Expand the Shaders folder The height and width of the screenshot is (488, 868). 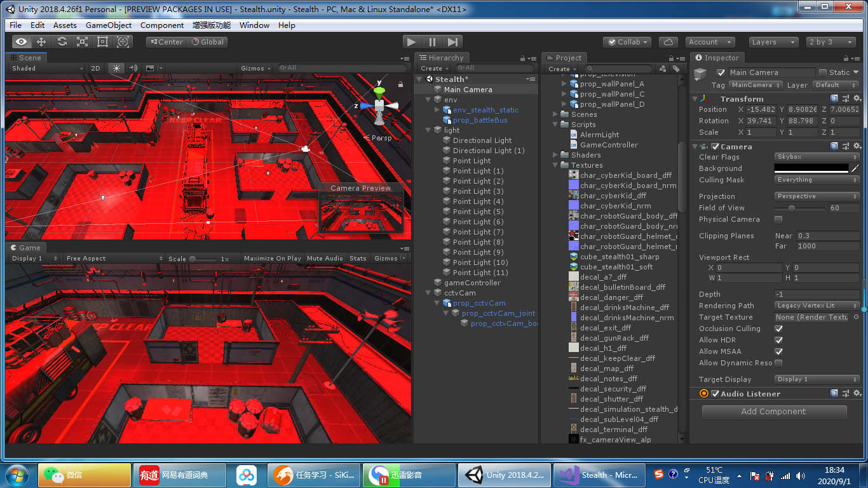[x=555, y=155]
